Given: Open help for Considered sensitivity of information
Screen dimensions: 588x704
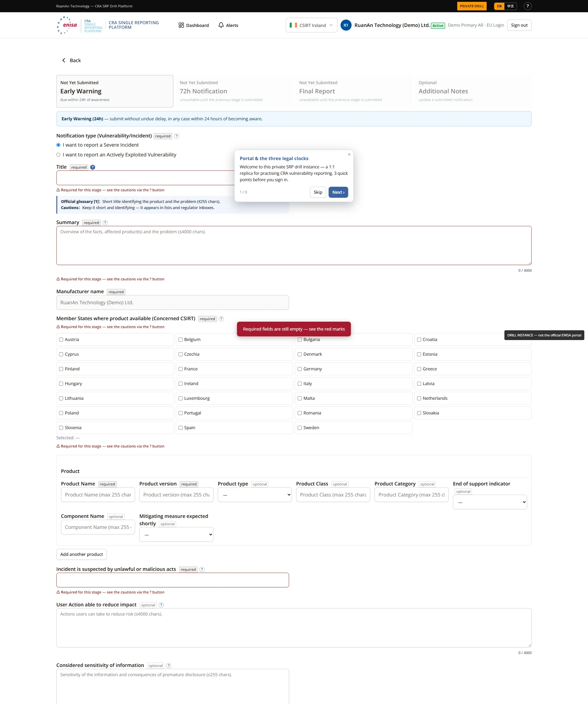Looking at the screenshot, I should (169, 665).
